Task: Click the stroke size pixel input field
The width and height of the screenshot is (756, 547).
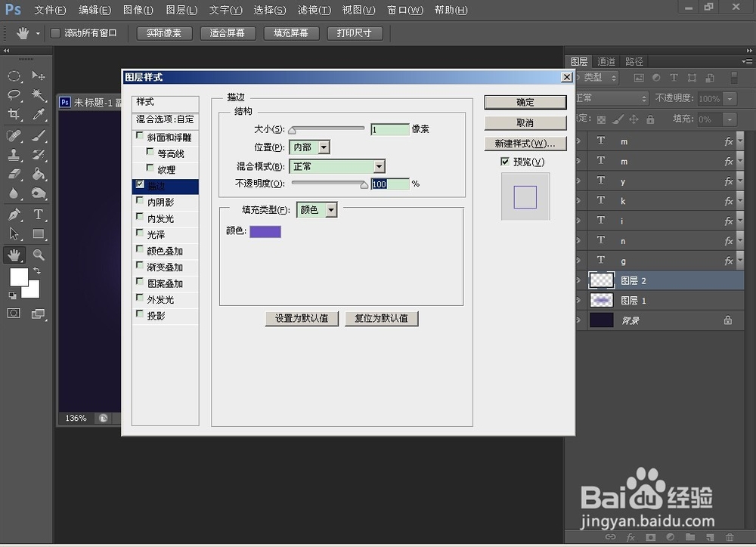Action: 389,129
